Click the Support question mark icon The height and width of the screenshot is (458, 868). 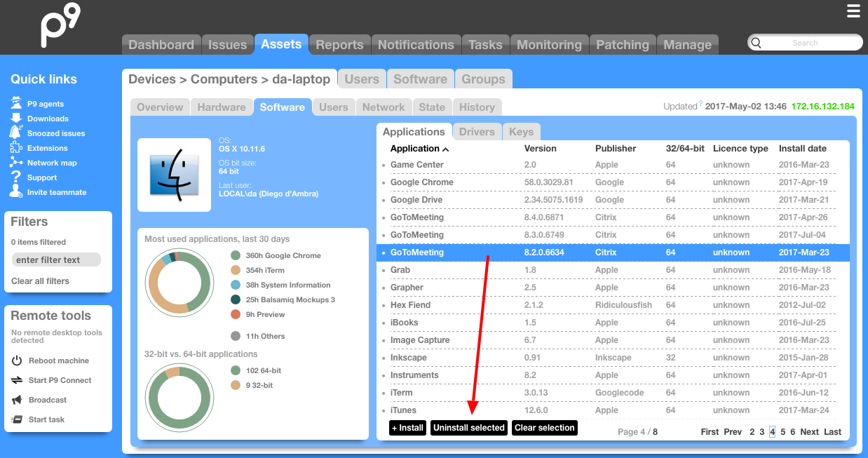[15, 177]
